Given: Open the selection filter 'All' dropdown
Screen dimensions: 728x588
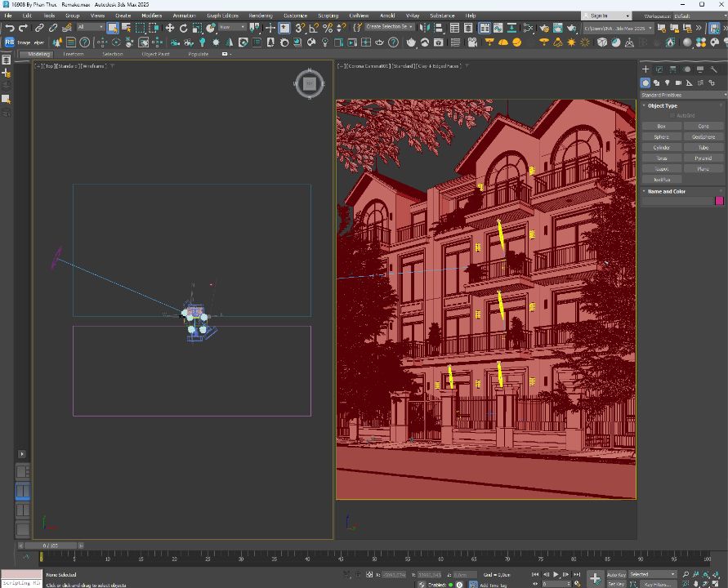Looking at the screenshot, I should click(91, 28).
